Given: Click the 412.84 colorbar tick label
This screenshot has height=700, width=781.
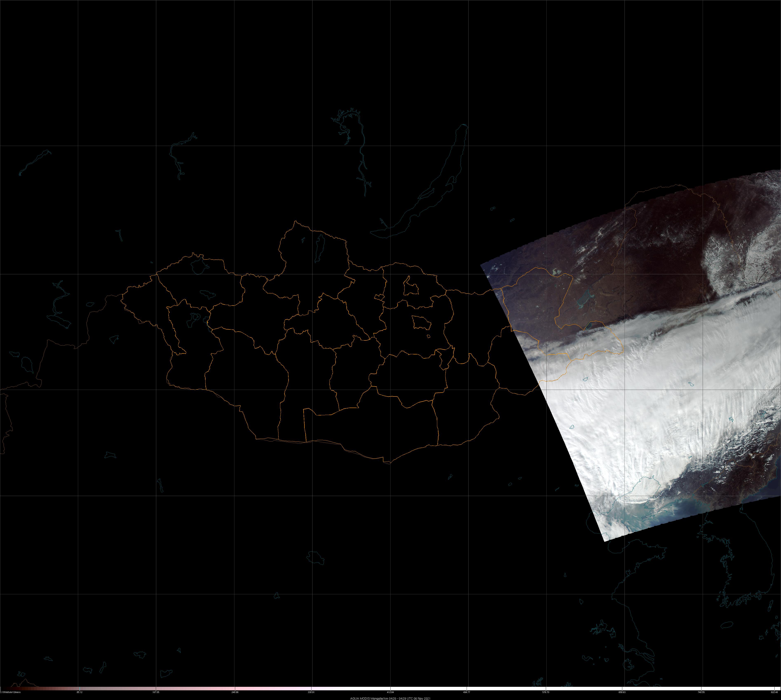Looking at the screenshot, I should point(390,692).
